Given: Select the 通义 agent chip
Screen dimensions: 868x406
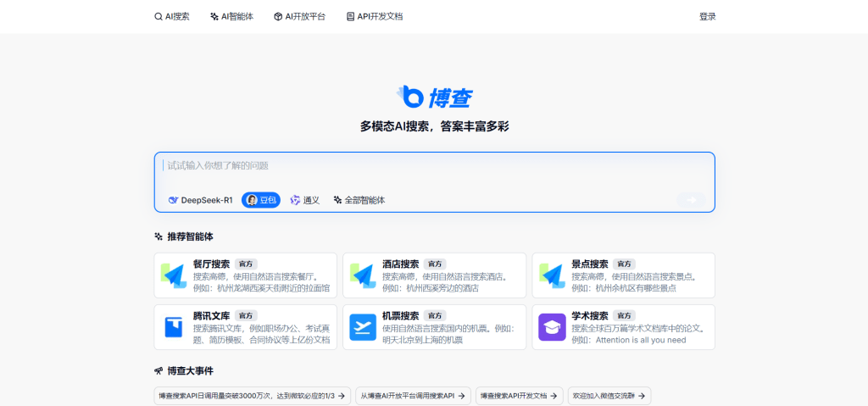Looking at the screenshot, I should click(305, 200).
